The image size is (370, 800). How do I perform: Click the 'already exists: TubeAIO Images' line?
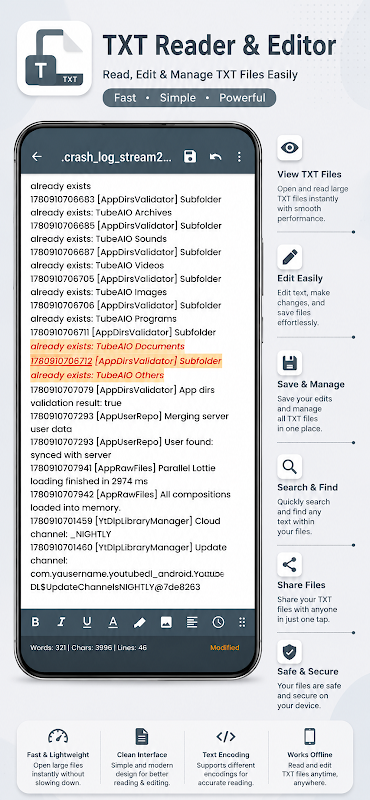[x=98, y=292]
